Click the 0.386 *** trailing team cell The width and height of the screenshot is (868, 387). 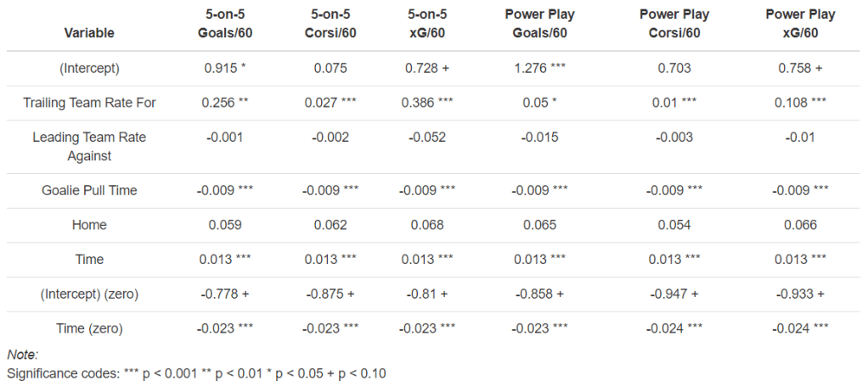(430, 103)
